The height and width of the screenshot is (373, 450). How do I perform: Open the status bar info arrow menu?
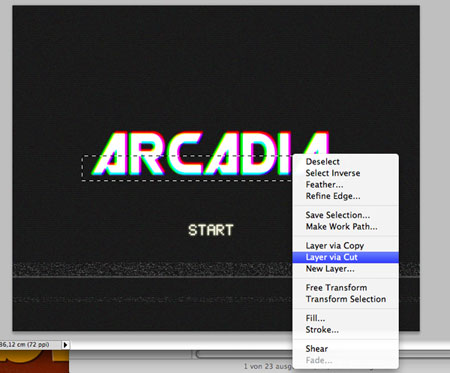65,345
